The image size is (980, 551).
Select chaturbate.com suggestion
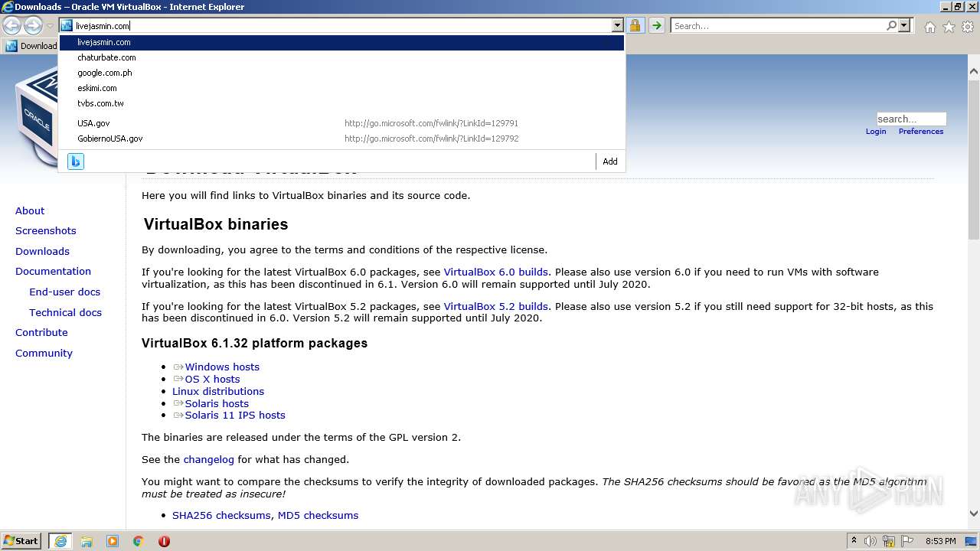pyautogui.click(x=341, y=57)
